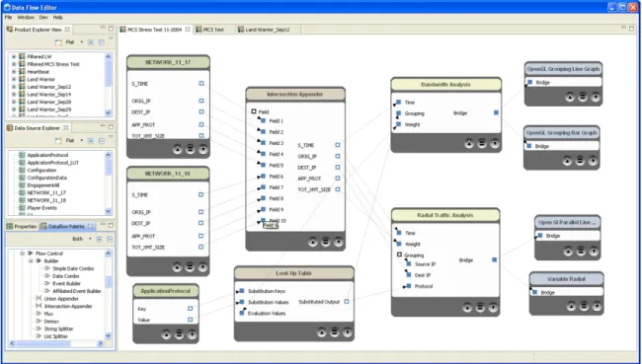The height and width of the screenshot is (364, 642).
Task: Select Player Events data source
Action: 41,208
